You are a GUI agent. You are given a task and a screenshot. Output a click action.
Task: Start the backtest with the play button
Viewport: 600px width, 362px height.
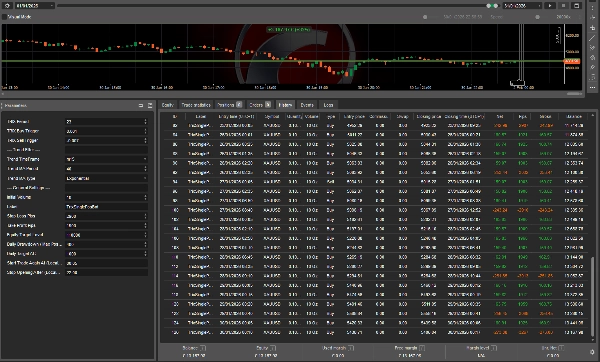[550, 5]
